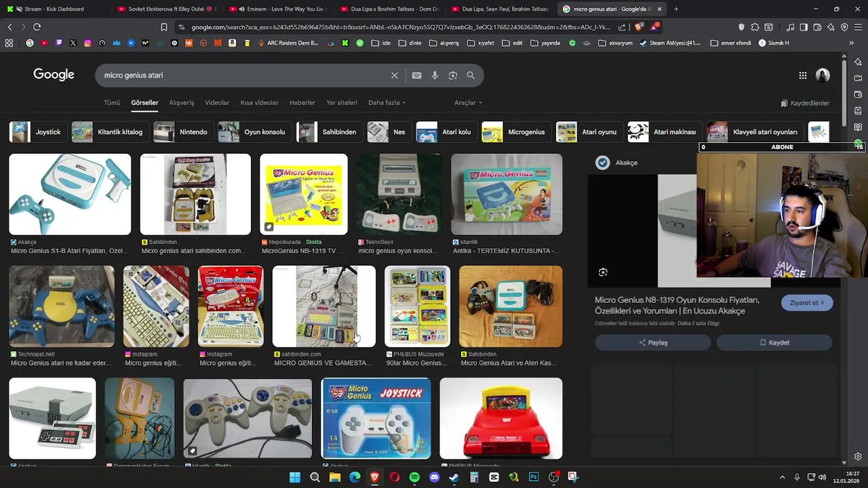Viewport: 868px width, 488px height.
Task: Open the Windows Start menu
Action: click(x=295, y=477)
